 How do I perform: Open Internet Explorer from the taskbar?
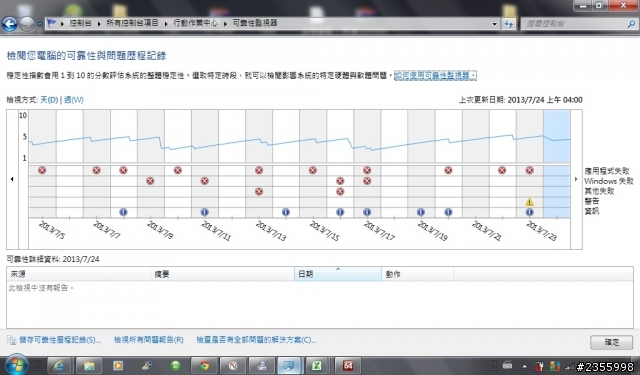click(59, 366)
